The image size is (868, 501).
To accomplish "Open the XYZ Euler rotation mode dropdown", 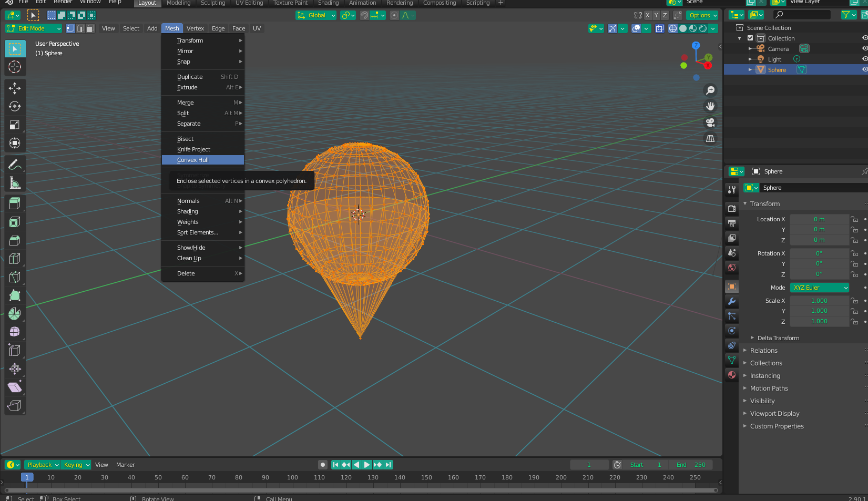I will pyautogui.click(x=820, y=288).
